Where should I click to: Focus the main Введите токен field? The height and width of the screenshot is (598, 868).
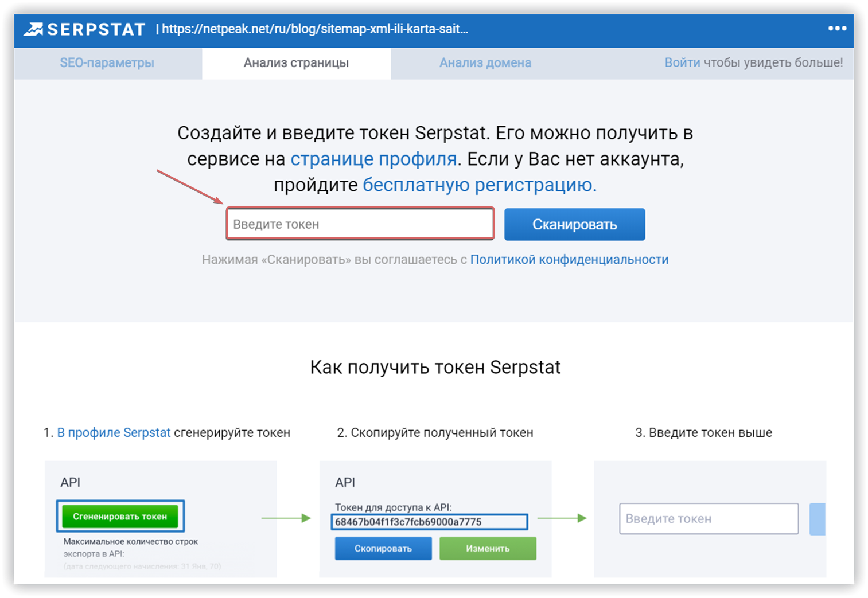tap(360, 224)
